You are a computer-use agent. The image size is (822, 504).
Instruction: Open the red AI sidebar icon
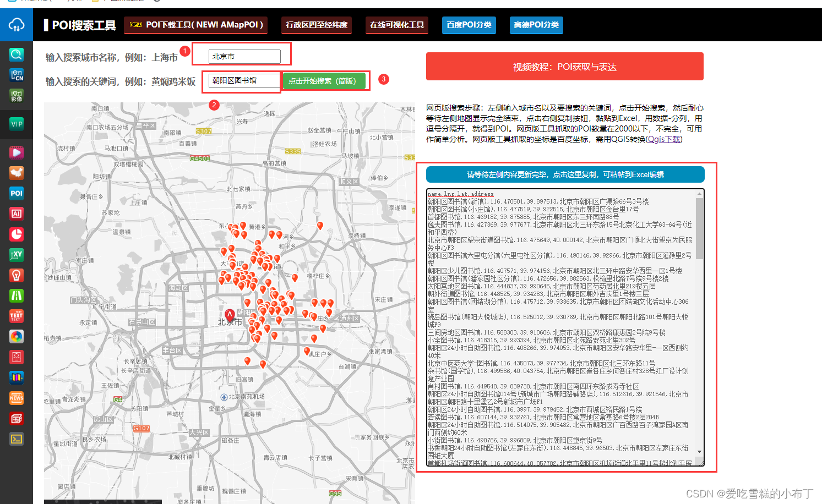tap(17, 213)
